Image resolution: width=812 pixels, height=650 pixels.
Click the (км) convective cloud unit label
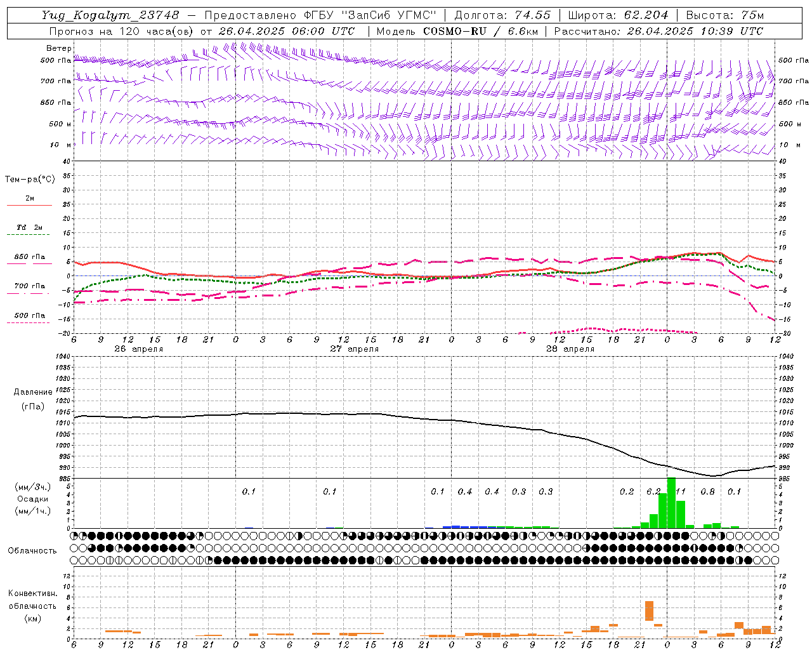tap(32, 618)
